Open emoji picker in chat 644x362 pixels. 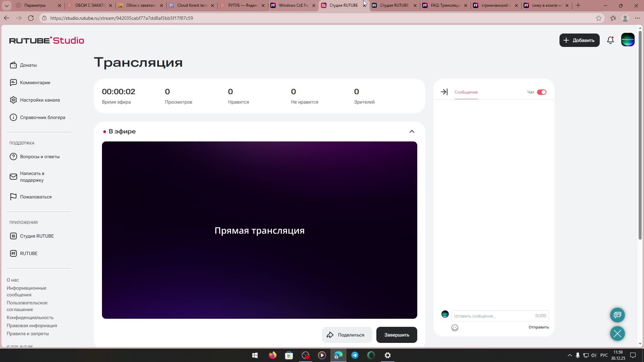pyautogui.click(x=455, y=328)
